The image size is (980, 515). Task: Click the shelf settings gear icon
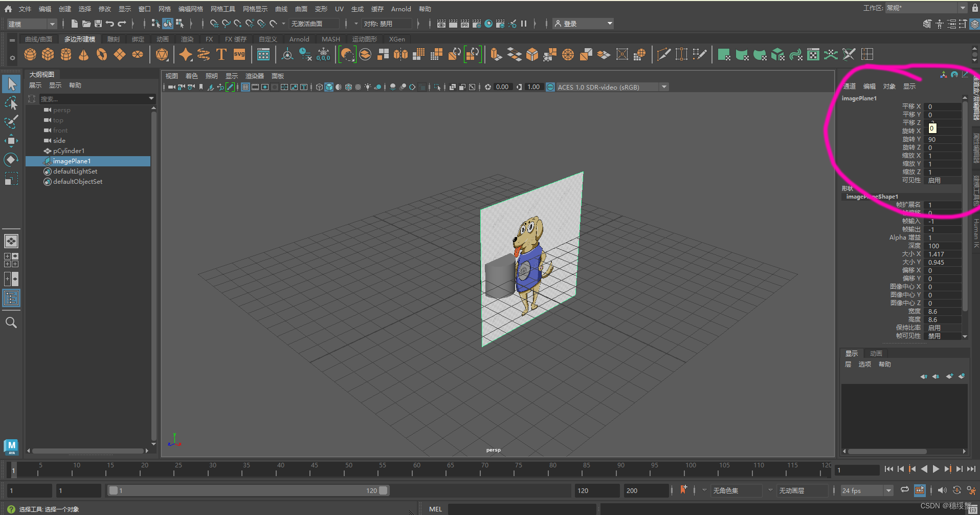[12, 58]
